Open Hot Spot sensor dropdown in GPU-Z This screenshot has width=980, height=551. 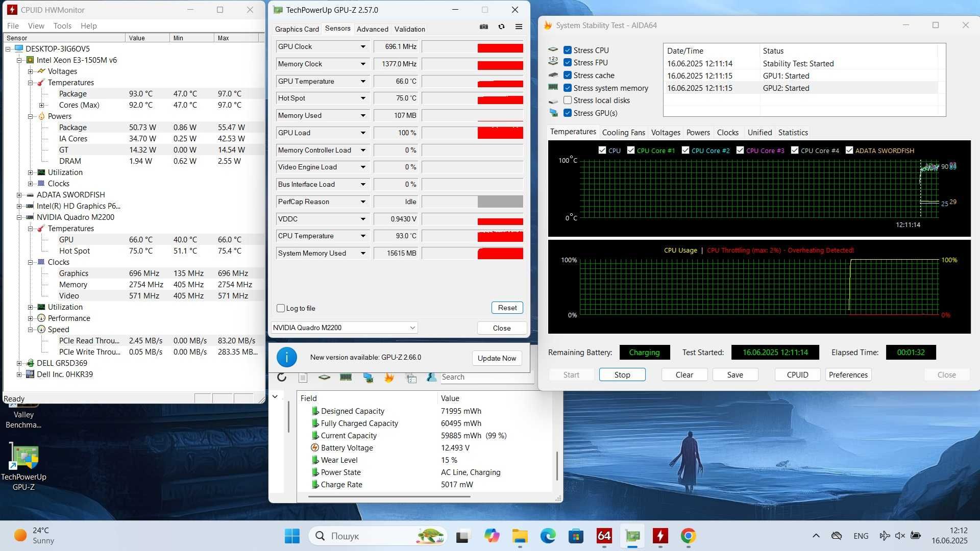tap(363, 98)
